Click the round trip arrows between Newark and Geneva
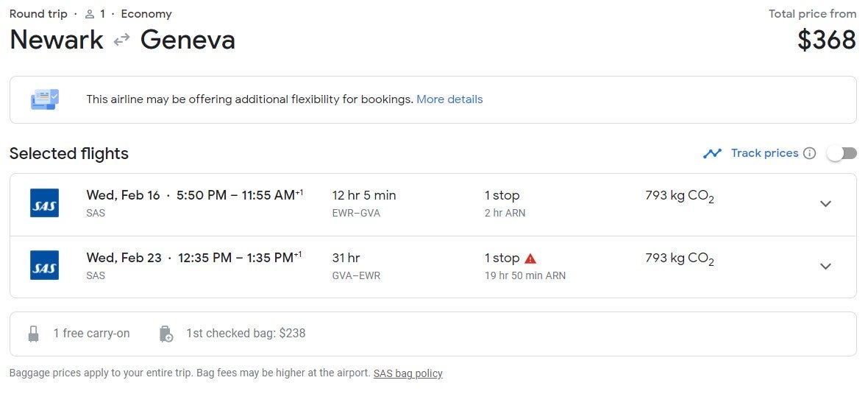 122,40
